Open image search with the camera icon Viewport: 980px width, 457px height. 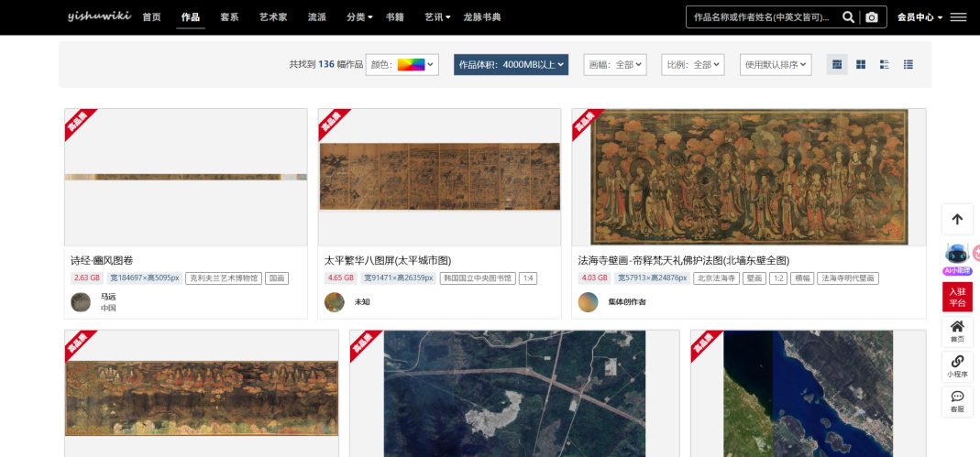point(871,17)
